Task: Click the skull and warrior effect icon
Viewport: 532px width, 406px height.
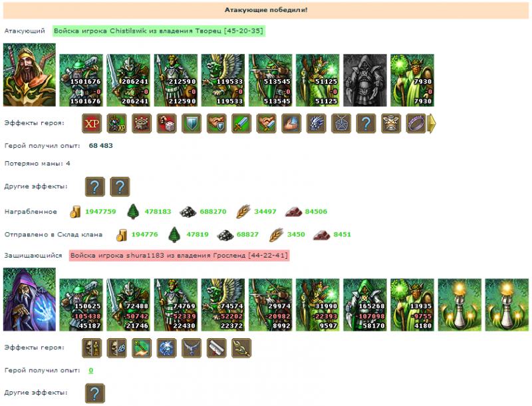Action: click(x=92, y=348)
